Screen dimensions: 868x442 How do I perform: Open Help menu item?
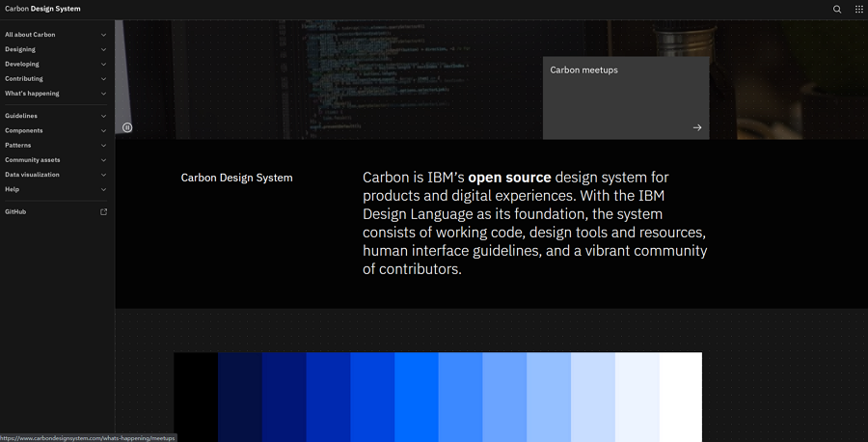(x=56, y=189)
